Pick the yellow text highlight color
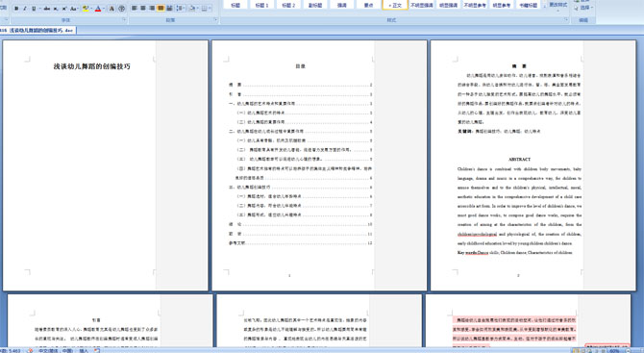 (86, 9)
